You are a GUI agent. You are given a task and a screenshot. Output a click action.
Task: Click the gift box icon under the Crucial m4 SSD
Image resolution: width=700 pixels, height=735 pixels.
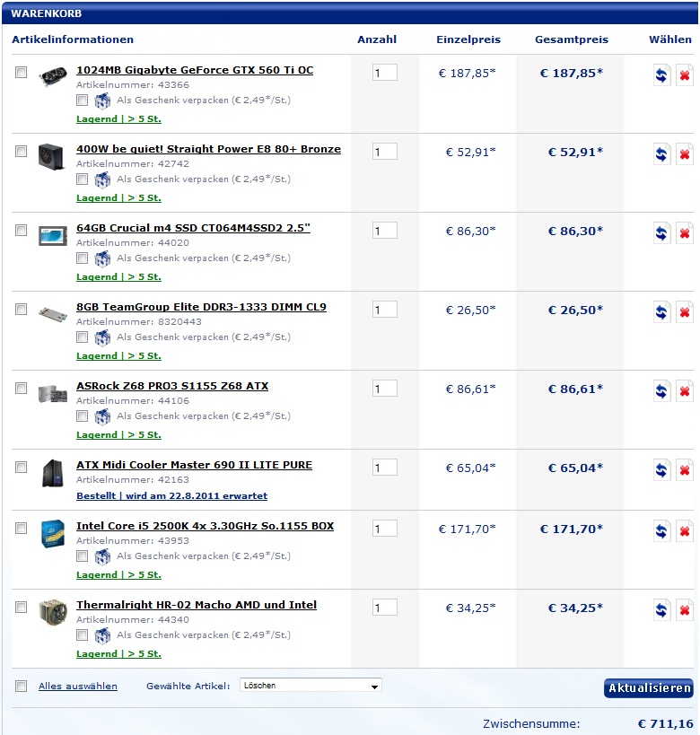click(102, 258)
